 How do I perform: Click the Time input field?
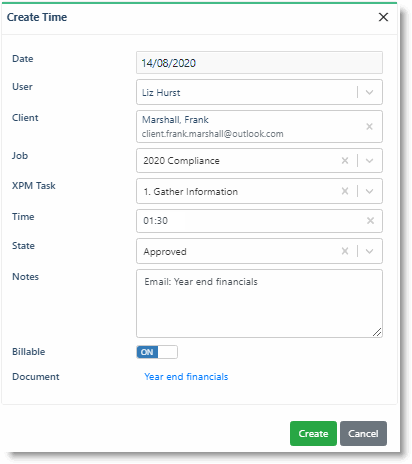pos(259,221)
